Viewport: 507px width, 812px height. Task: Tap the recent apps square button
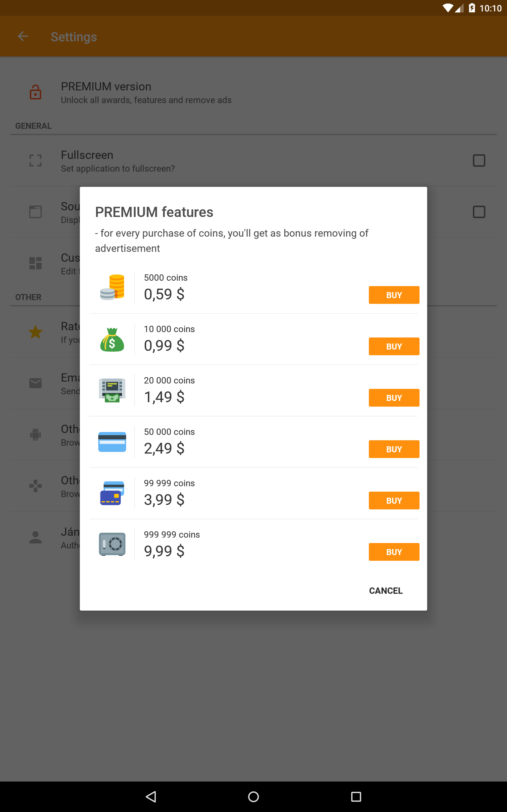click(356, 796)
